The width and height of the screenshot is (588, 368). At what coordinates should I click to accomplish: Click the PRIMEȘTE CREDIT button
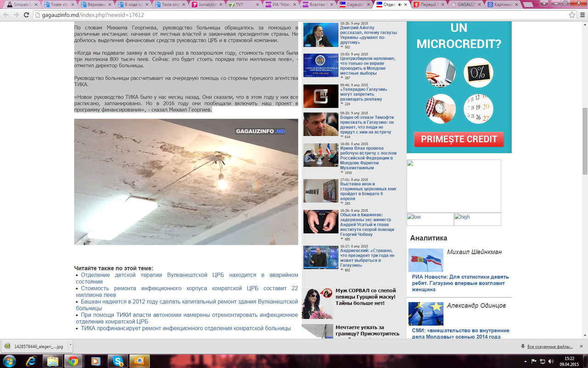459,139
